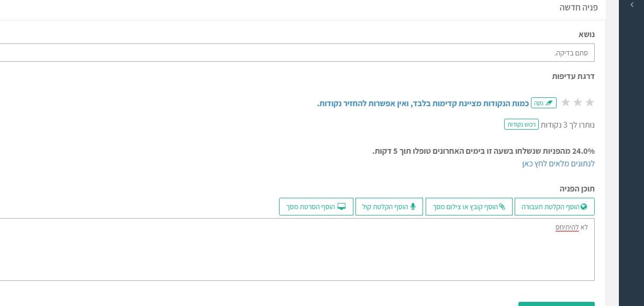The image size is (644, 306).
Task: Select the leftmost priority star
Action: [565, 103]
